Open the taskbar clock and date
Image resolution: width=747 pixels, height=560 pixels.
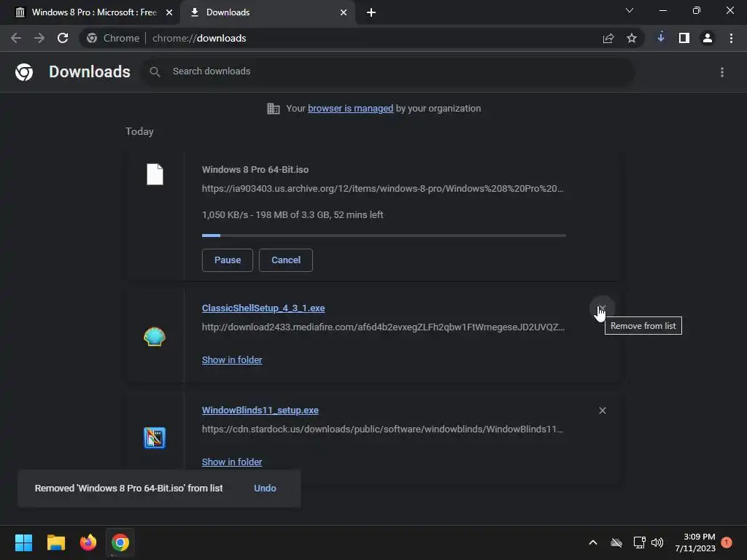pos(695,542)
